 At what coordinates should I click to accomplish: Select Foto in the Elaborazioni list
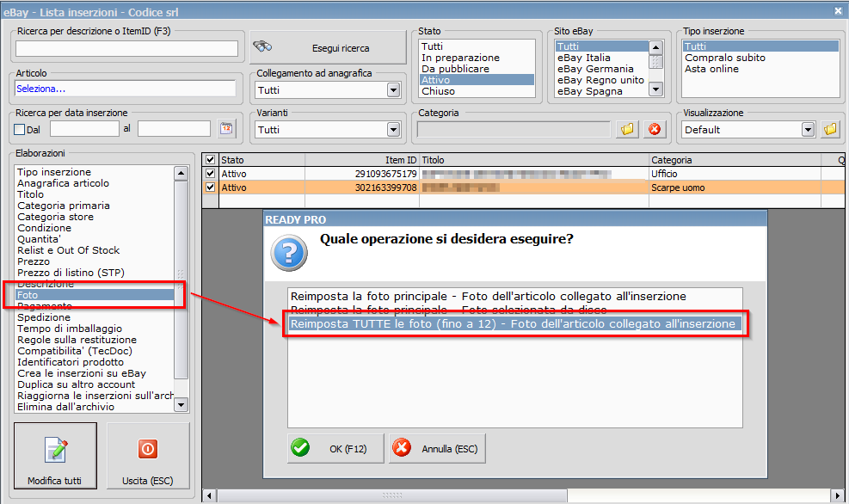click(x=95, y=295)
